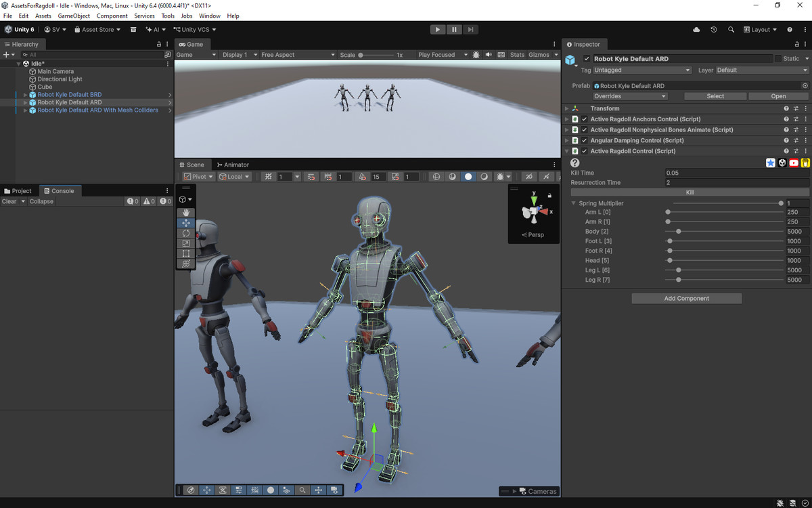Click the question mark help icon below Active Ragdoll Control

click(575, 163)
